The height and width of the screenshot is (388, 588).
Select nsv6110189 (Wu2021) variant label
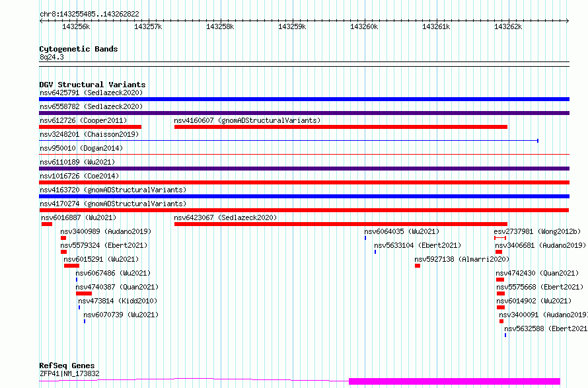(77, 162)
